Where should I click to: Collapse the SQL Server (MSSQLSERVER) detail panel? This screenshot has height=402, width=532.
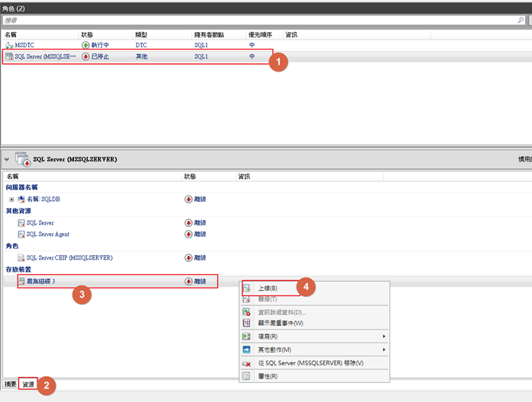8,160
